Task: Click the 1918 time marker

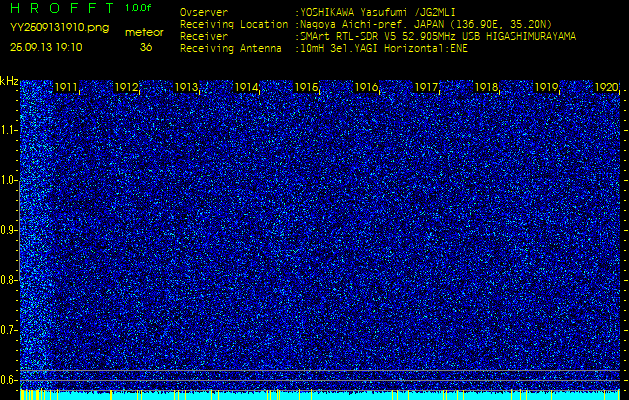Action: coord(486,87)
